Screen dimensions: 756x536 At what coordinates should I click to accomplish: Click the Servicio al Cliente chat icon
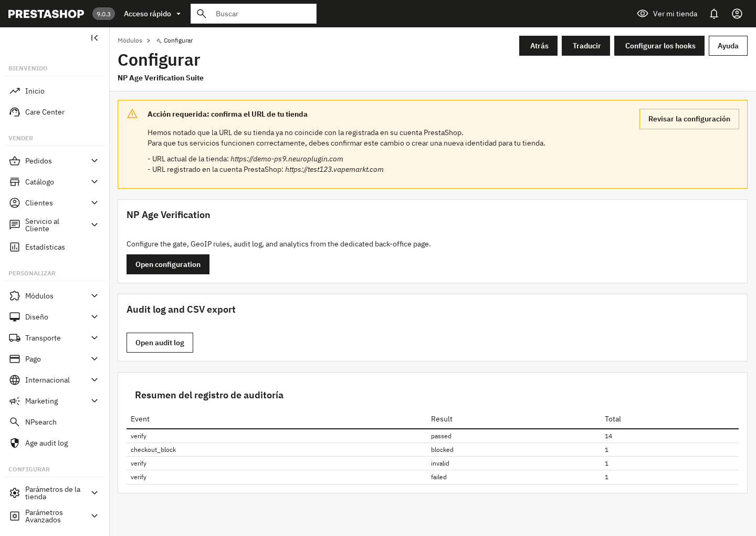pyautogui.click(x=15, y=225)
